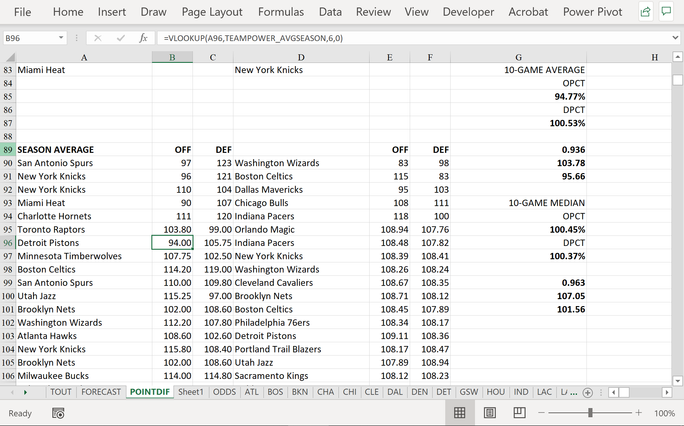The width and height of the screenshot is (684, 426).
Task: Click the Select All corner triangle
Action: click(11, 57)
